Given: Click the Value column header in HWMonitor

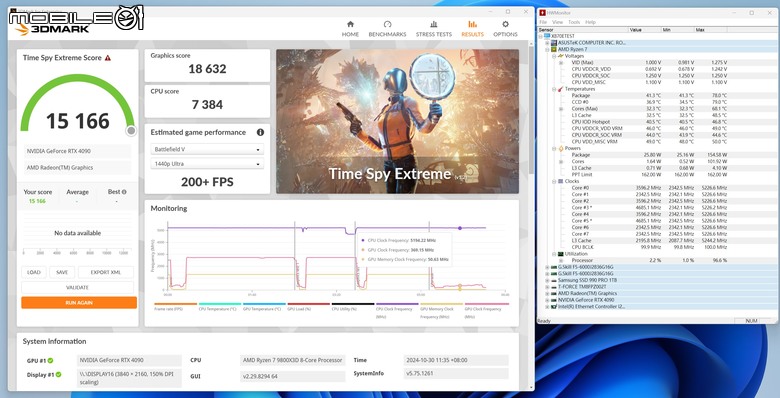Looking at the screenshot, I should 645,30.
